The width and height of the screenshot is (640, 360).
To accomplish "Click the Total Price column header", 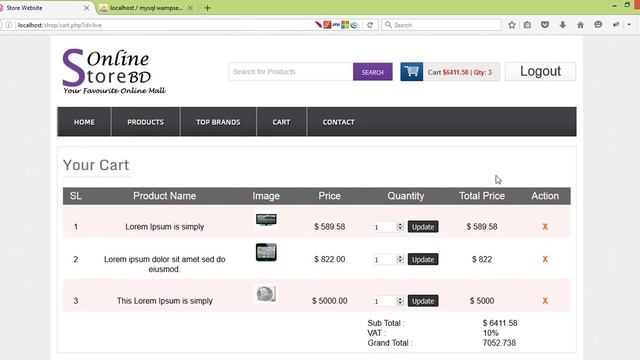I will 482,196.
